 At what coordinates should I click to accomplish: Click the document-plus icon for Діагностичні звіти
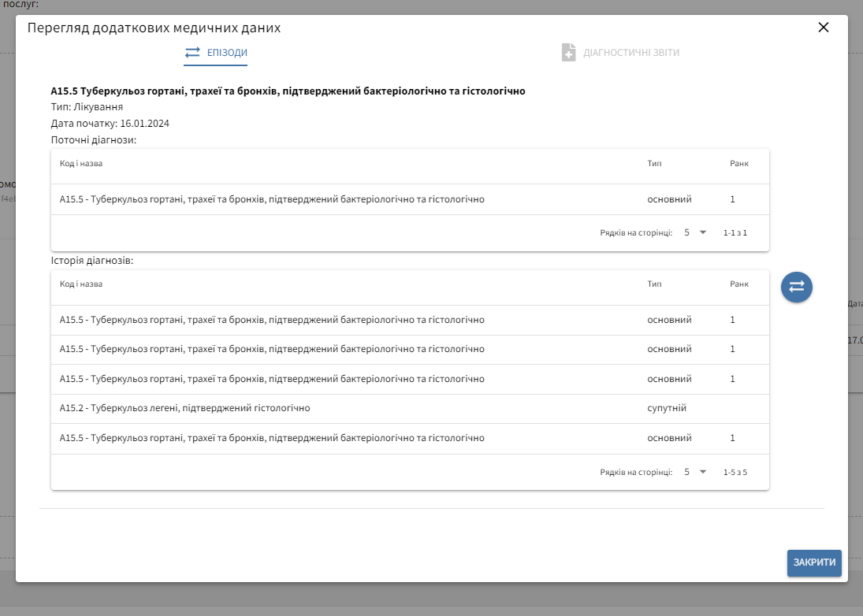(x=568, y=53)
